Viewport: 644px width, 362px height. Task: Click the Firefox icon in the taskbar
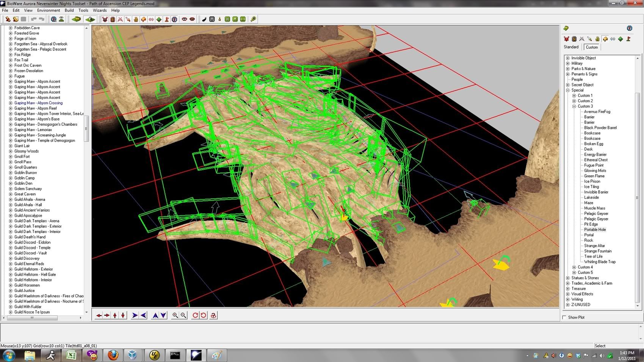pos(113,355)
